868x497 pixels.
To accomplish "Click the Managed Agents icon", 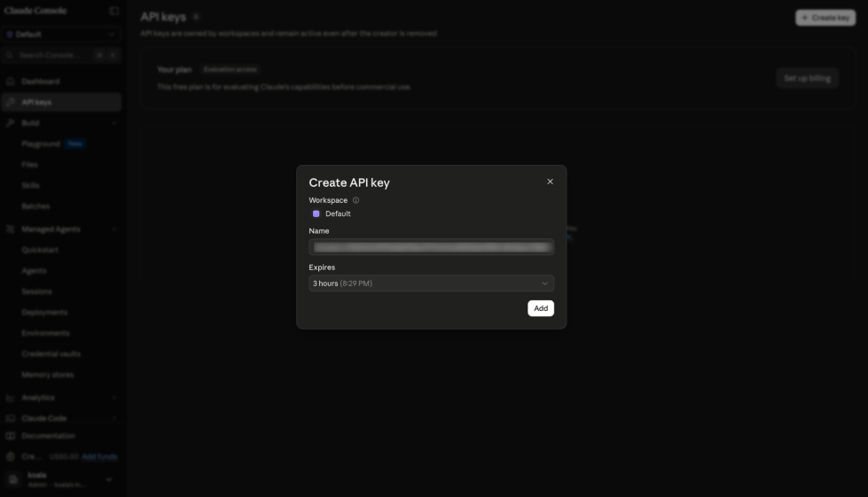I will 10,229.
